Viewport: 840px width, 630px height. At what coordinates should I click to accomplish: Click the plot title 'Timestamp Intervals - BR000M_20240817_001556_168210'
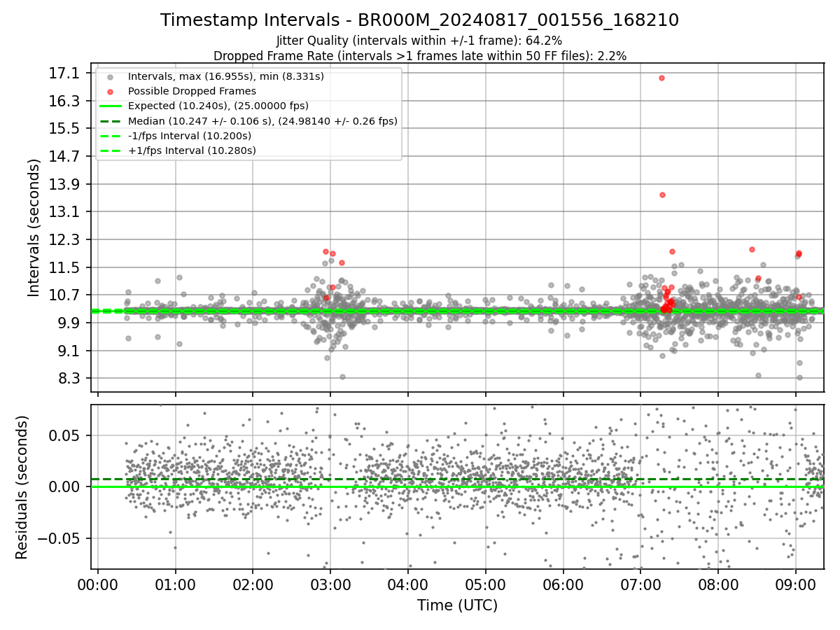419,20
